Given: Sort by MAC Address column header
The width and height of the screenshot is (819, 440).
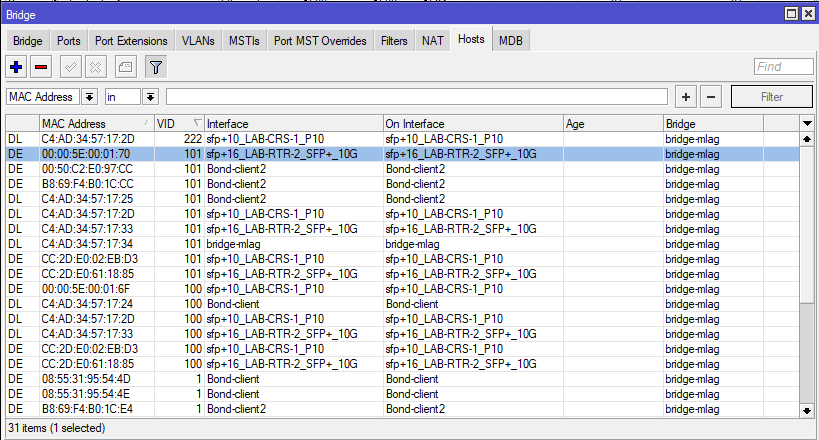Looking at the screenshot, I should point(97,124).
